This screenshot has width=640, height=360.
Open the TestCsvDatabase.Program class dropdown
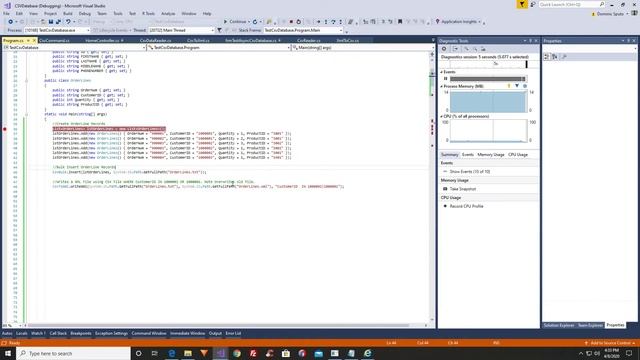[x=219, y=48]
